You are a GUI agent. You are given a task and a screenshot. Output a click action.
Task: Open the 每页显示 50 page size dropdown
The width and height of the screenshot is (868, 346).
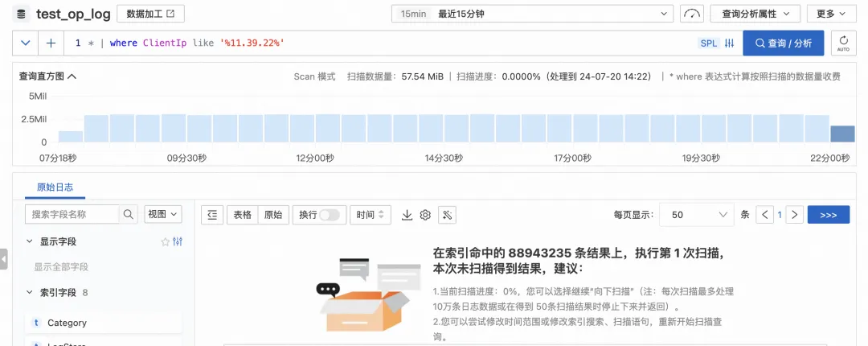click(696, 215)
